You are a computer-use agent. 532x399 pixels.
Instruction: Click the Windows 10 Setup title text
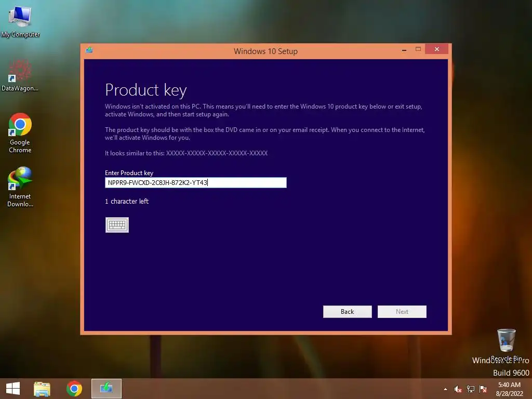click(x=265, y=51)
